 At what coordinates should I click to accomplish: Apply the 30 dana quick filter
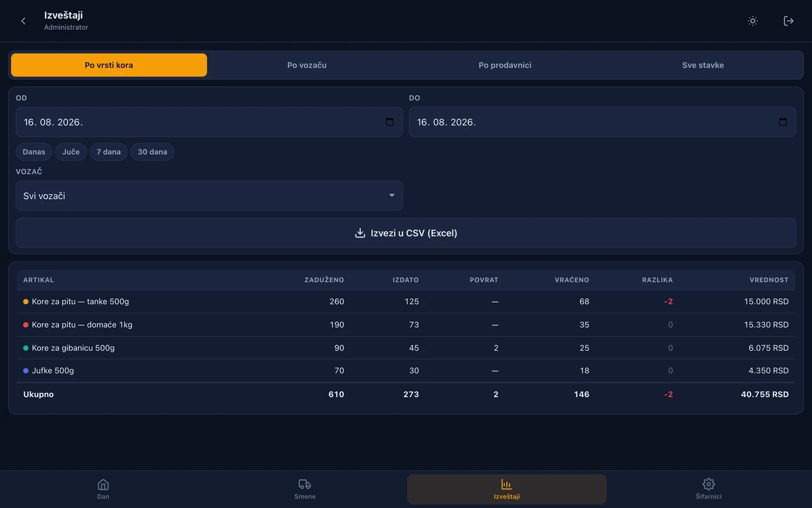tap(153, 152)
